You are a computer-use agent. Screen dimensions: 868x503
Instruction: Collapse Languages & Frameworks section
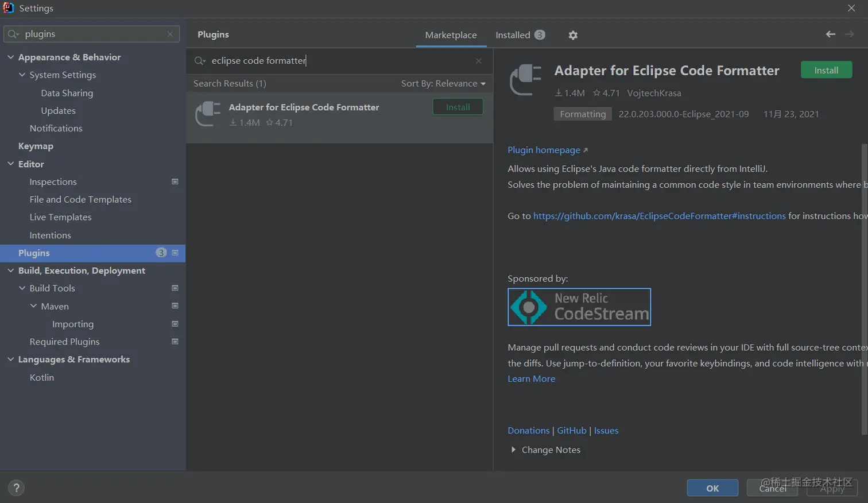10,359
